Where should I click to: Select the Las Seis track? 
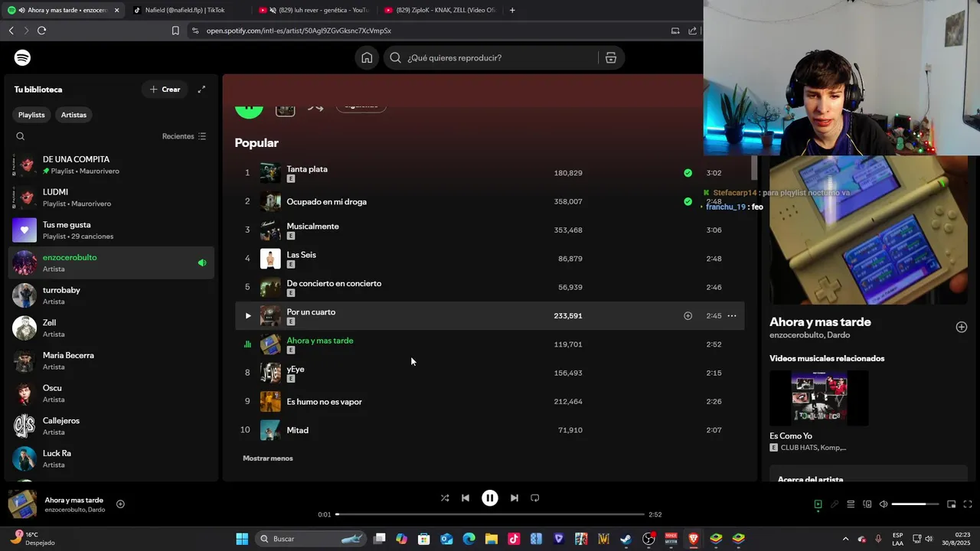[x=490, y=259]
